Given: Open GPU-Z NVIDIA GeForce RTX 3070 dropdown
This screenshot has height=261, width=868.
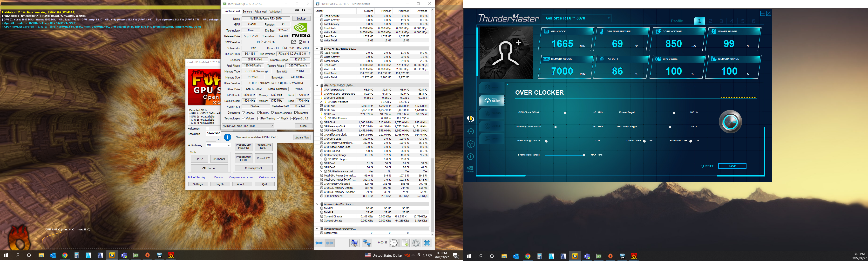Looking at the screenshot, I should (248, 126).
